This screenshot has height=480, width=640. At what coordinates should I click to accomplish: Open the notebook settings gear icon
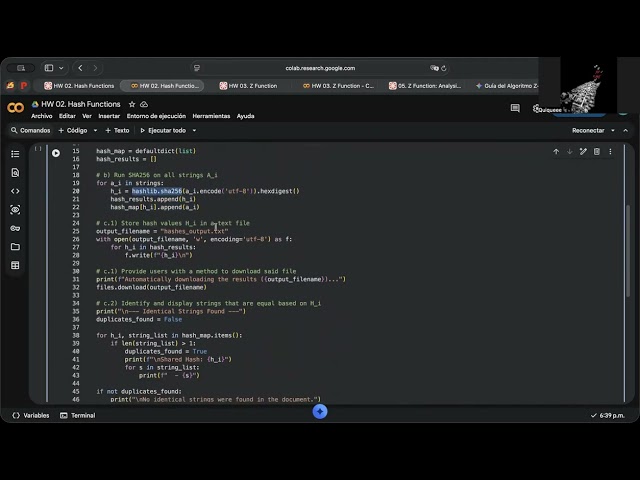click(x=536, y=109)
